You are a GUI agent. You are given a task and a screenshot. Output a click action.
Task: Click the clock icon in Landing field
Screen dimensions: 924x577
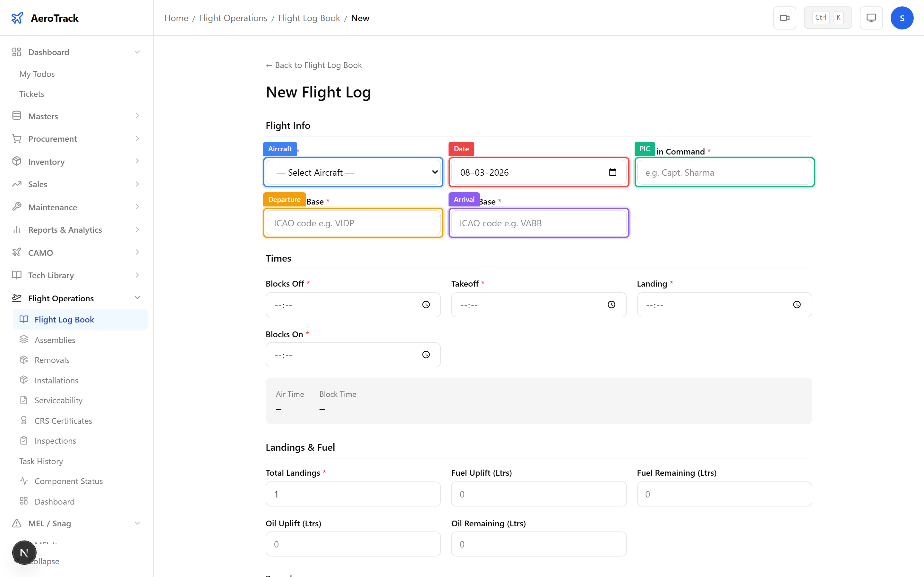(797, 305)
